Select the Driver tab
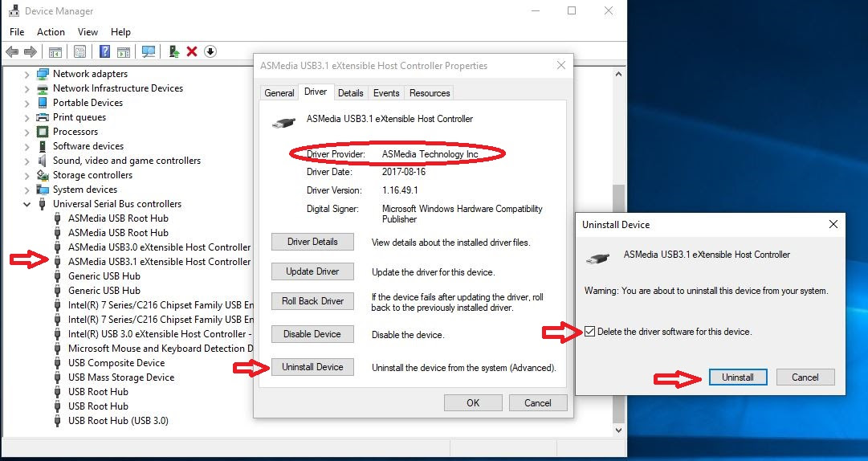The width and height of the screenshot is (868, 461). point(316,92)
